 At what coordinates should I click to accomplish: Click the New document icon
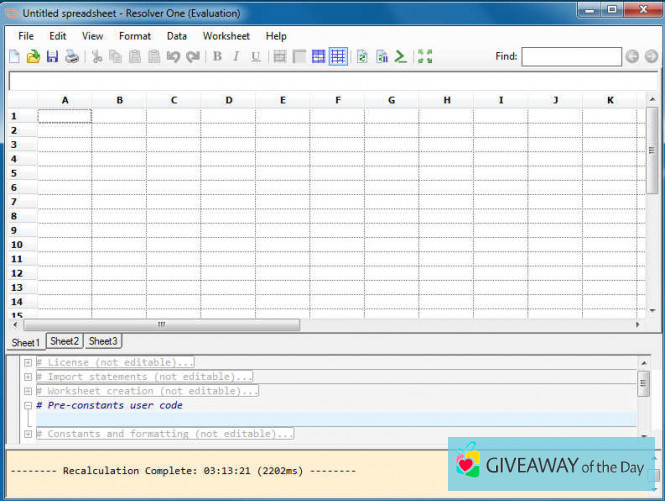click(14, 57)
